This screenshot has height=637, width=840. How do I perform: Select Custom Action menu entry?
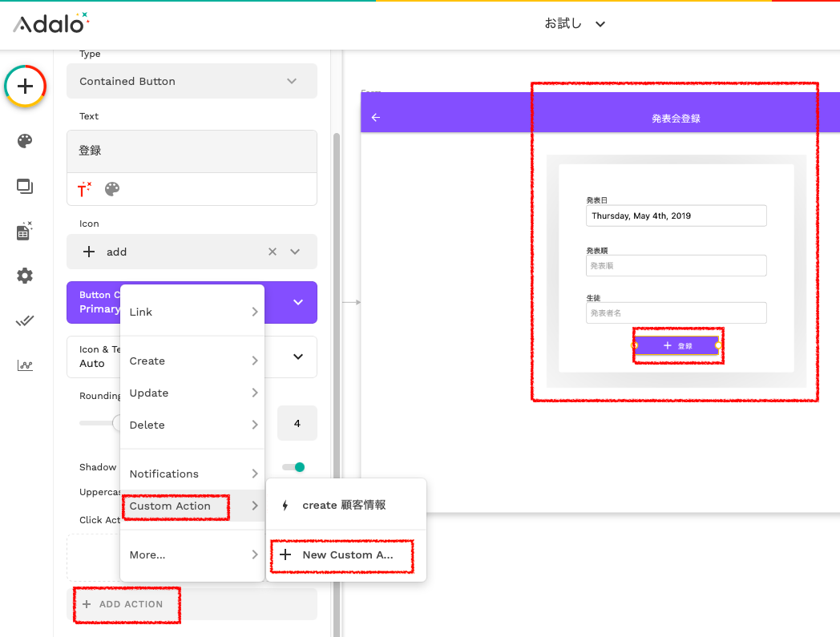[x=192, y=506]
